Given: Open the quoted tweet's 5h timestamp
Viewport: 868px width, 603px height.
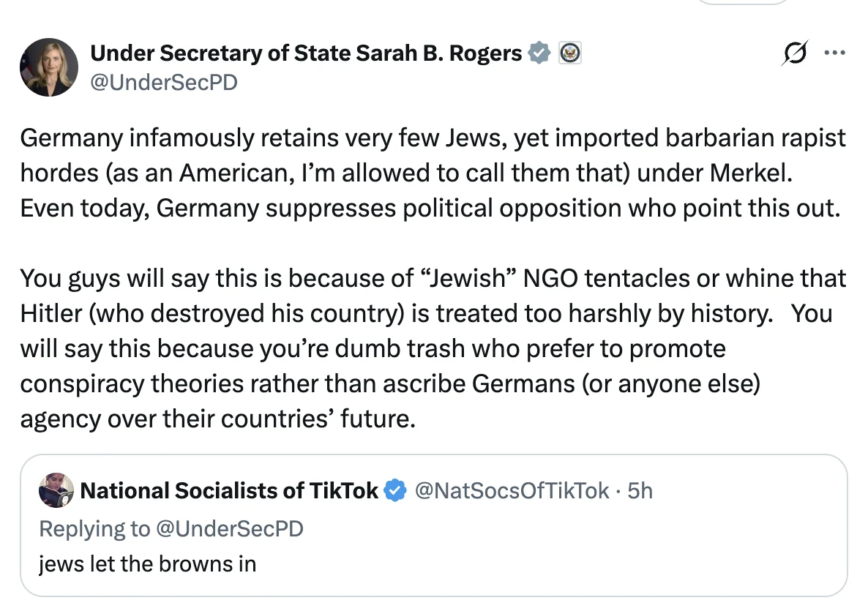Looking at the screenshot, I should [x=640, y=490].
